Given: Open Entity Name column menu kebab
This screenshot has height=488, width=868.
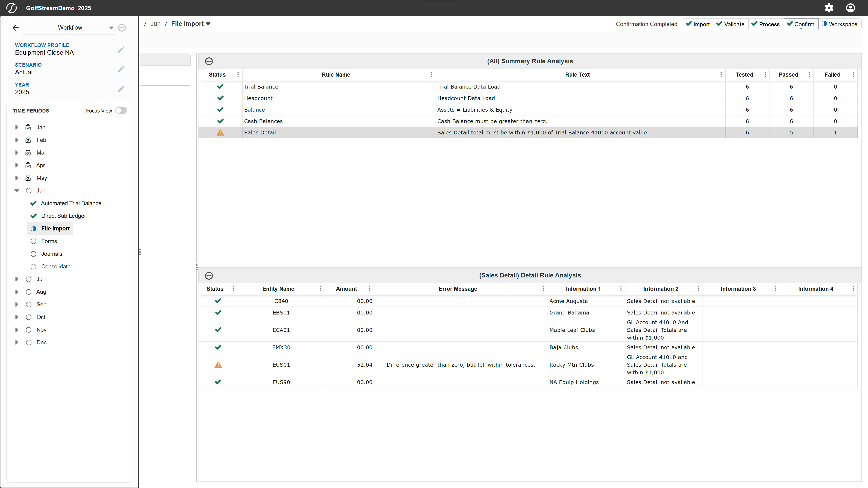Looking at the screenshot, I should pos(320,289).
